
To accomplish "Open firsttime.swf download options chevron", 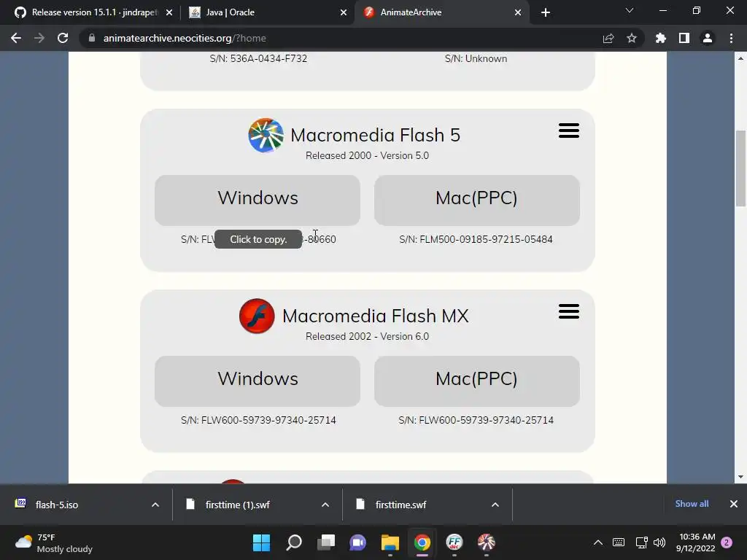I will pos(495,505).
